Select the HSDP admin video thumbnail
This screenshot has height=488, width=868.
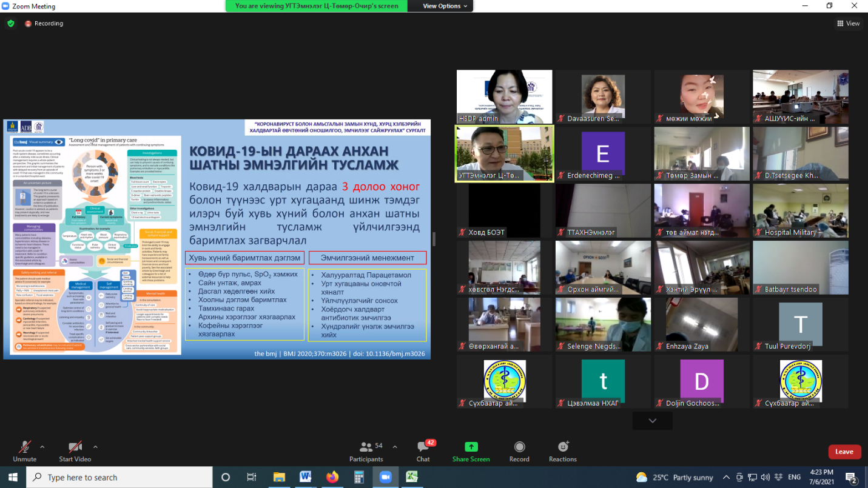[x=504, y=96]
